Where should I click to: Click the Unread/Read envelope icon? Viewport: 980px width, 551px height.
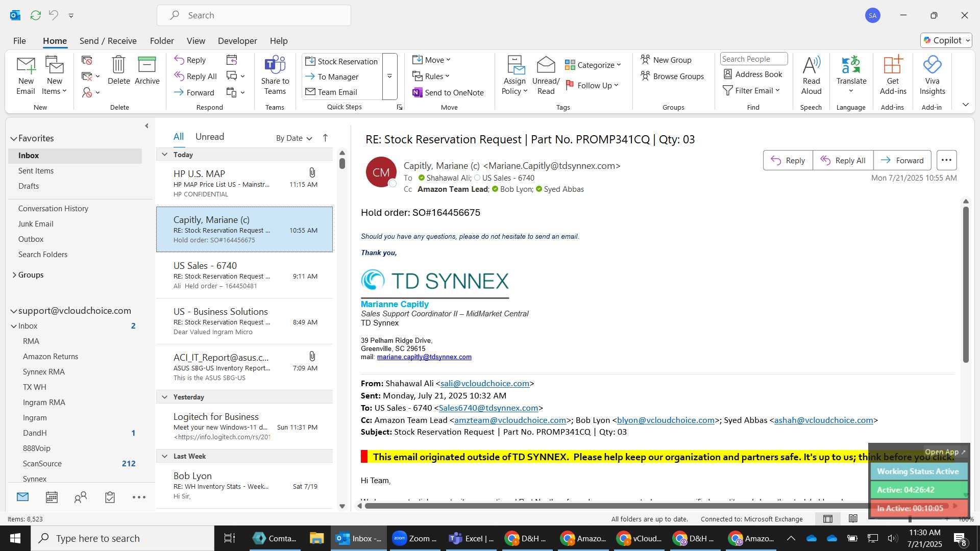[546, 65]
